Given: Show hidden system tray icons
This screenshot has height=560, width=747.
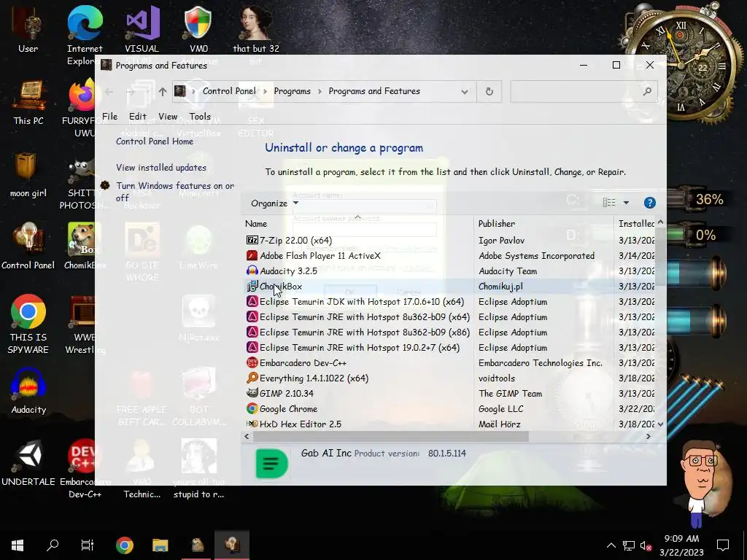Looking at the screenshot, I should click(611, 545).
